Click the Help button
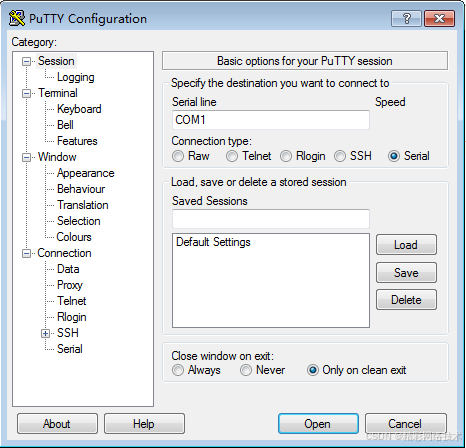The width and height of the screenshot is (466, 448). [x=144, y=424]
